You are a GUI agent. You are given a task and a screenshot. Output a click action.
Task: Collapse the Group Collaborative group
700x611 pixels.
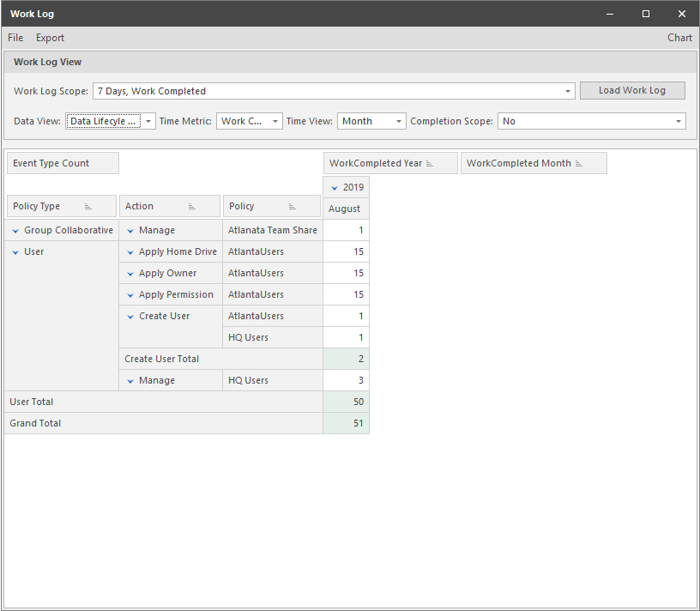(15, 230)
